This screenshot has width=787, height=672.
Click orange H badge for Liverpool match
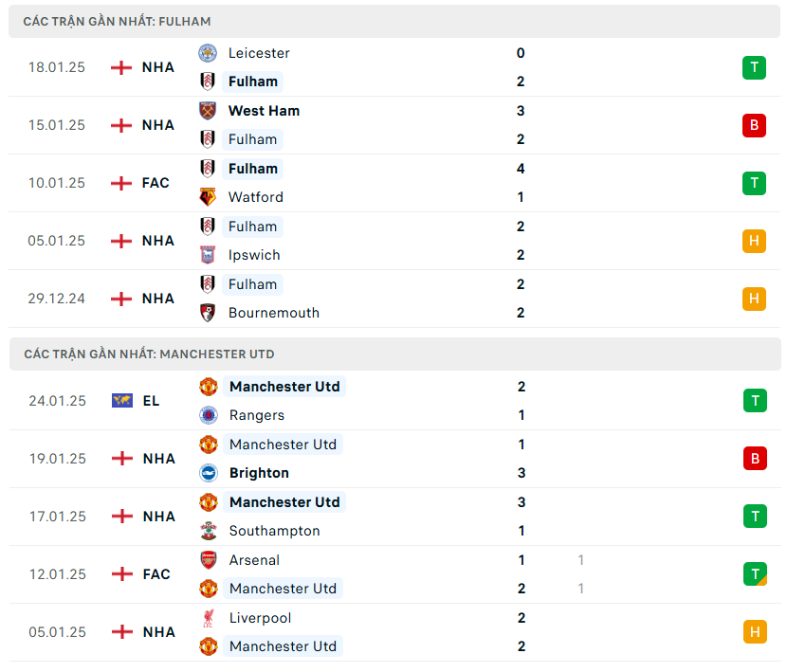coord(754,632)
